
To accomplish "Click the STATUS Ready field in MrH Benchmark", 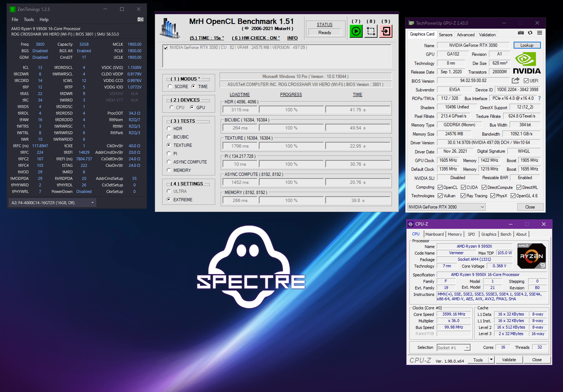I will point(325,32).
